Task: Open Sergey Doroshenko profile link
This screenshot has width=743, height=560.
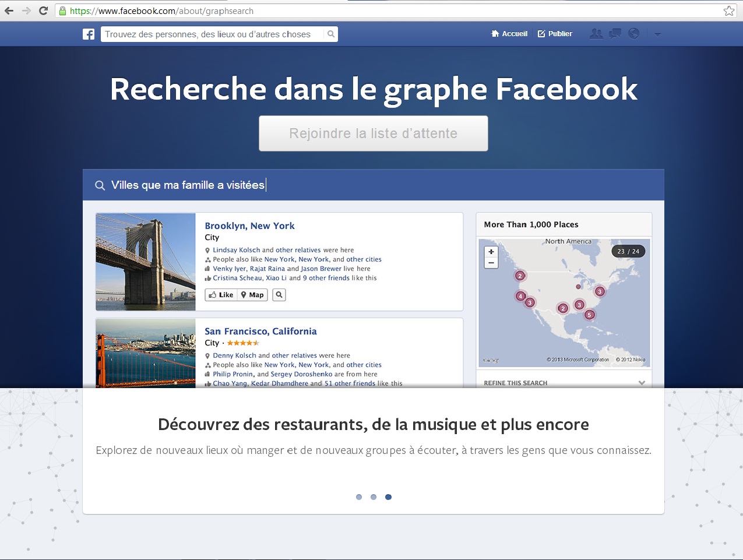Action: pyautogui.click(x=301, y=374)
